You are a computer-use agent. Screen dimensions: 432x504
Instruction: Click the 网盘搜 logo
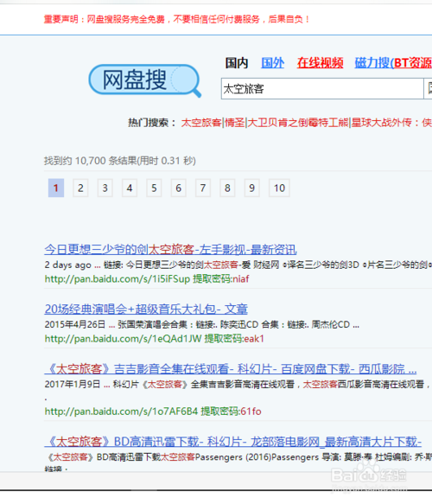point(144,80)
